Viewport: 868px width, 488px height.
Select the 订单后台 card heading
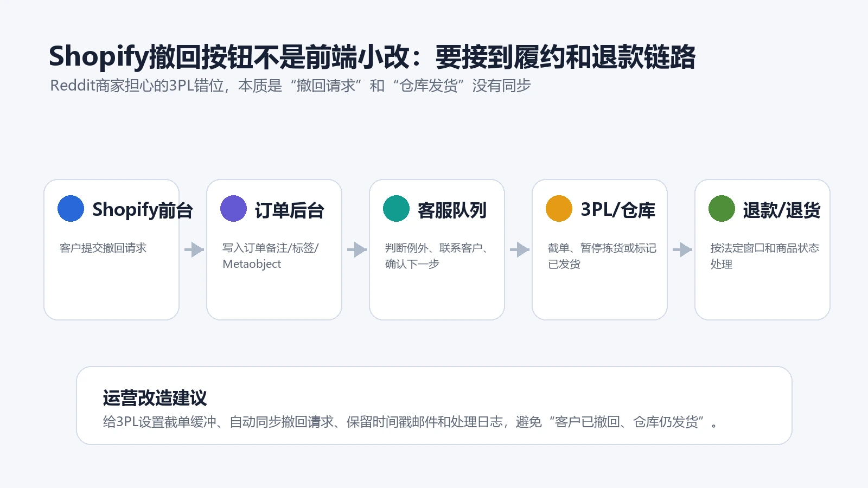click(290, 210)
